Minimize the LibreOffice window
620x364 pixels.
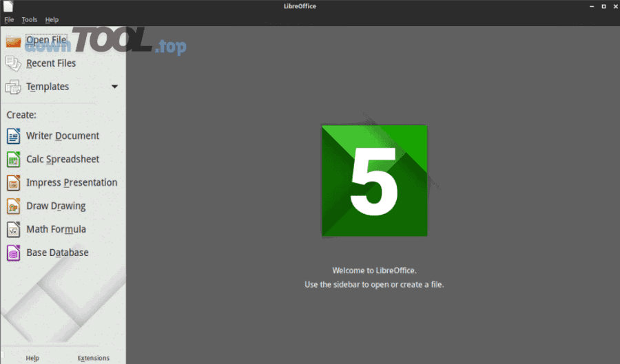[592, 6]
